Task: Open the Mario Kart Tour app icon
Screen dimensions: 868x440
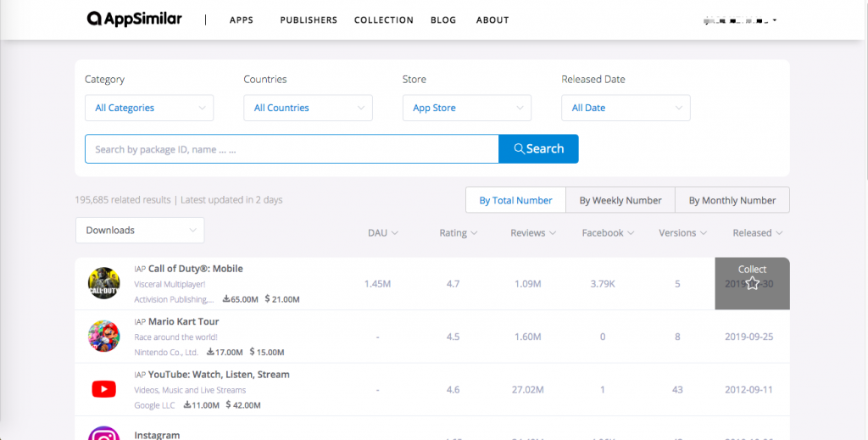Action: (x=104, y=337)
